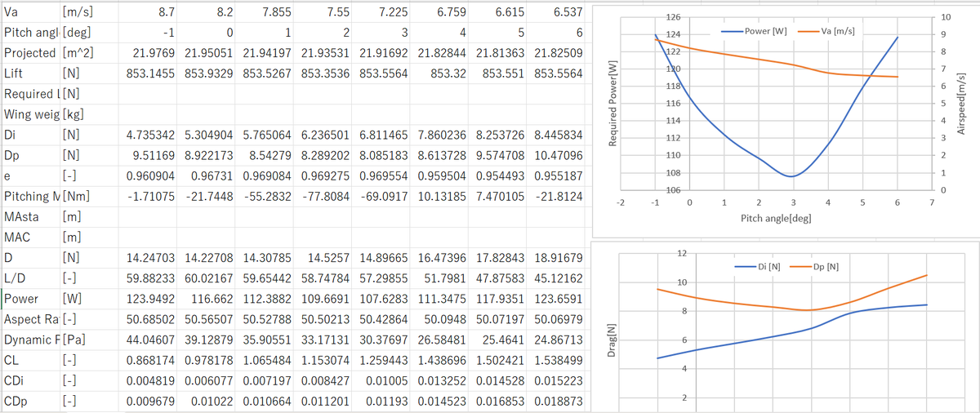
Task: Click the L/D cell 45.12162
Action: [x=557, y=278]
